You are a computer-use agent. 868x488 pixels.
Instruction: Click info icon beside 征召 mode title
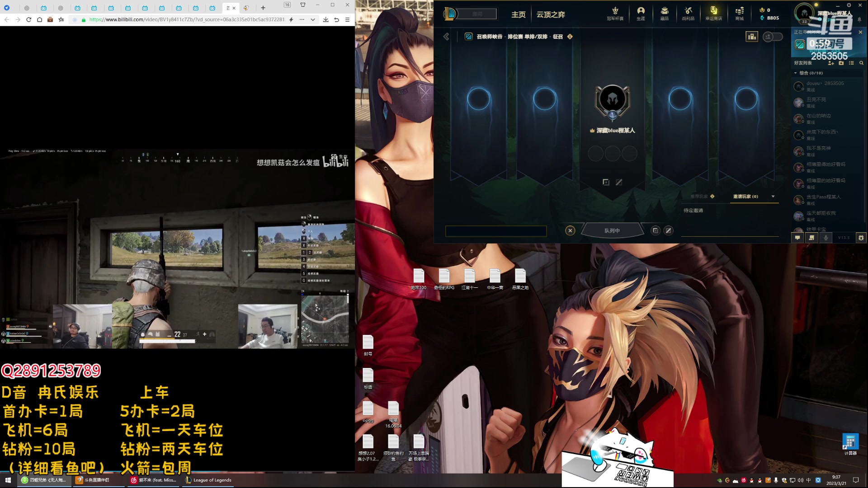pyautogui.click(x=570, y=37)
